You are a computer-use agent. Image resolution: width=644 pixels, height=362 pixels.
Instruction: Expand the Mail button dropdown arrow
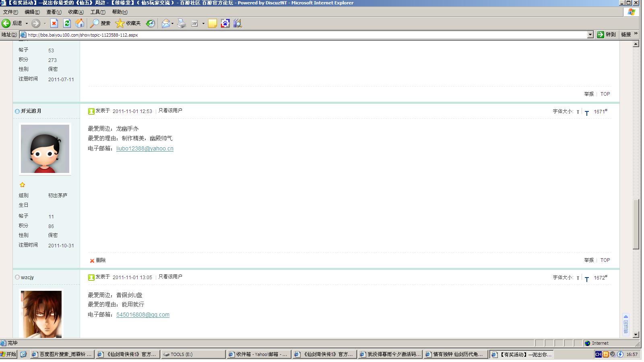[x=172, y=23]
